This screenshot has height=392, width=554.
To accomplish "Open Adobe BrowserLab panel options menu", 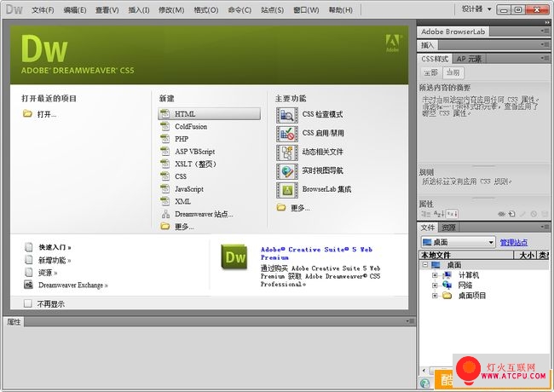I will [545, 31].
